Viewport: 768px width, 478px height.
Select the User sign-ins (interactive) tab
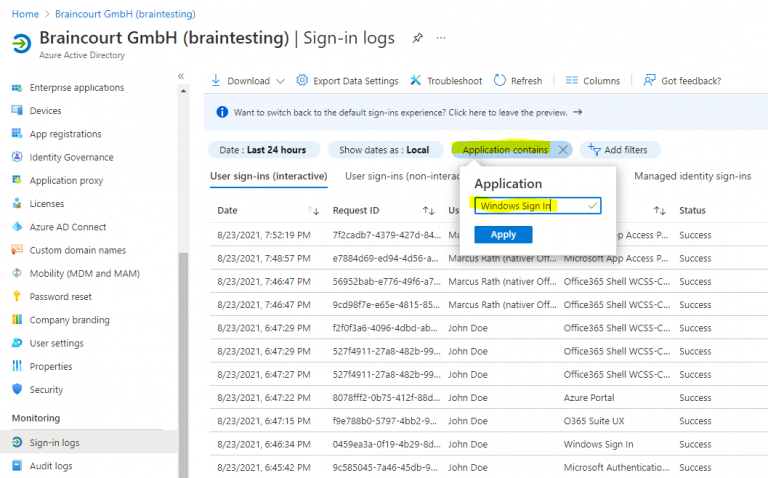click(268, 176)
